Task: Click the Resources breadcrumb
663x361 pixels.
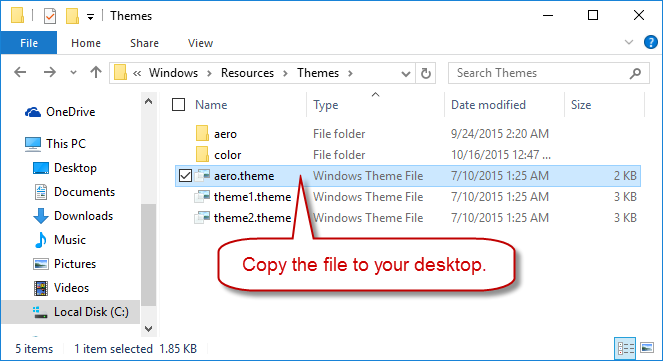Action: coord(247,73)
